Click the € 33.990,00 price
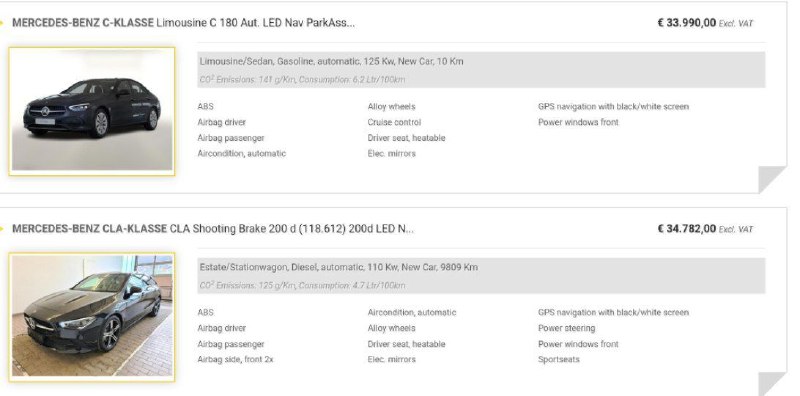800x396 pixels. (687, 23)
